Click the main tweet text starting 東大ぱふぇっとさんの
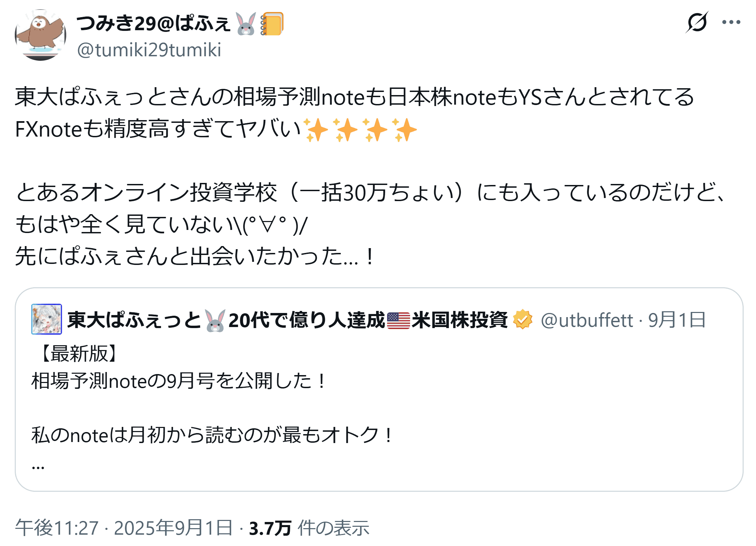This screenshot has height=546, width=756. coord(353,97)
